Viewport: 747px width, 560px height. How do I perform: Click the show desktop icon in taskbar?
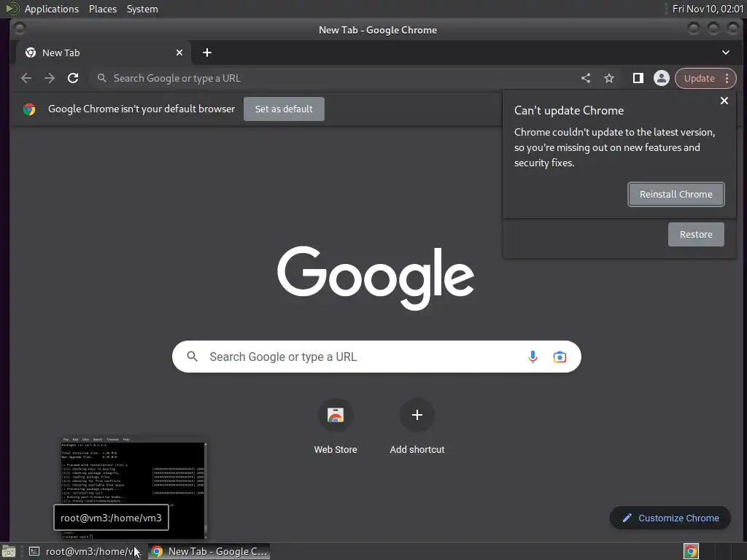pyautogui.click(x=9, y=551)
